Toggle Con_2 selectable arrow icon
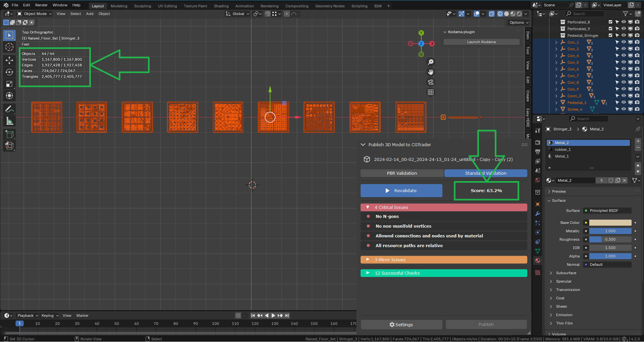Viewport: 644px width, 342px height. click(617, 49)
